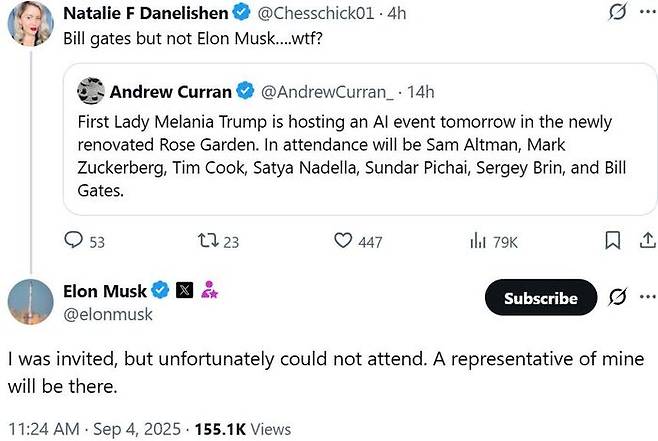Image resolution: width=658 pixels, height=441 pixels.
Task: Share Natalie's post via upload icon
Action: [x=648, y=240]
